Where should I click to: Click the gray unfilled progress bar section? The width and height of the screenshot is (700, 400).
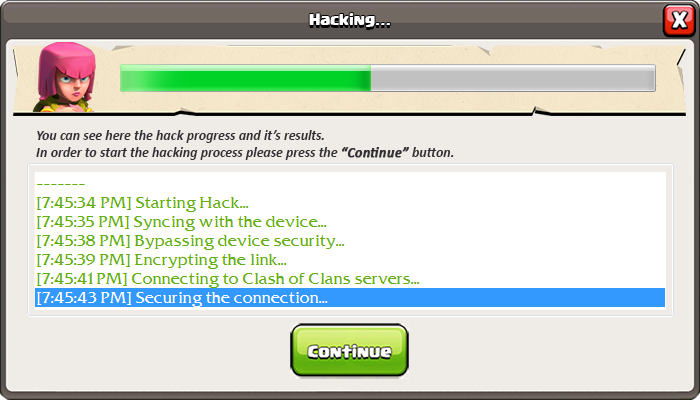(x=513, y=78)
